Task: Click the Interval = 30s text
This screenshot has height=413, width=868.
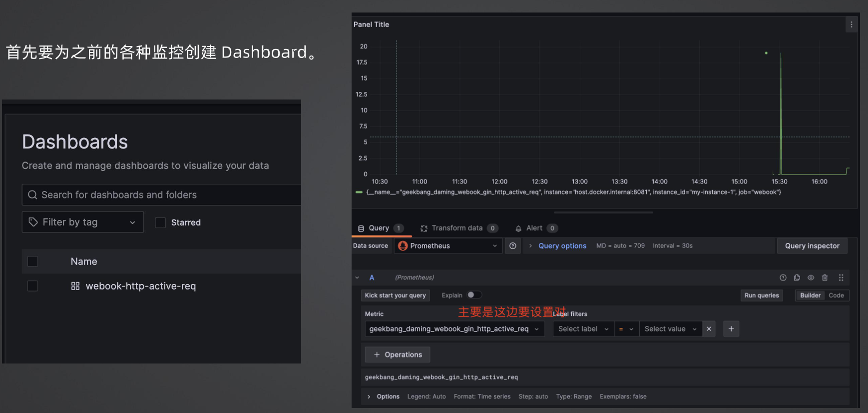Action: [x=673, y=246]
